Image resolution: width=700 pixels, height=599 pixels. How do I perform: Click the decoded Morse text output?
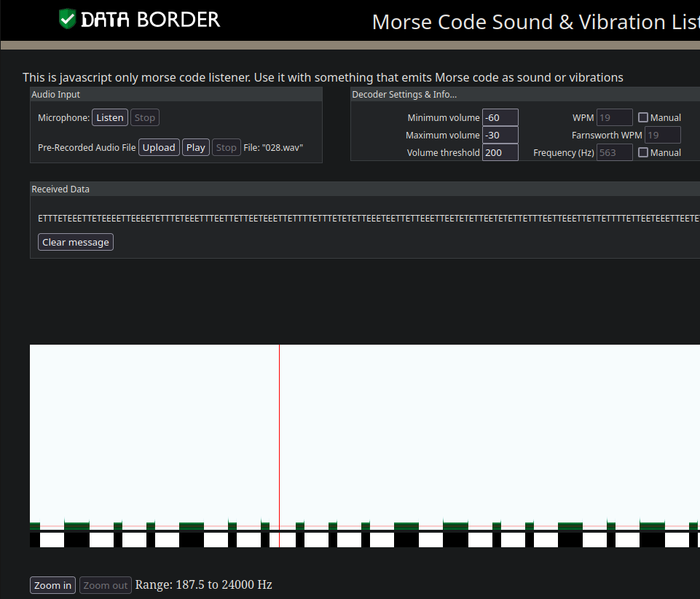point(364,219)
